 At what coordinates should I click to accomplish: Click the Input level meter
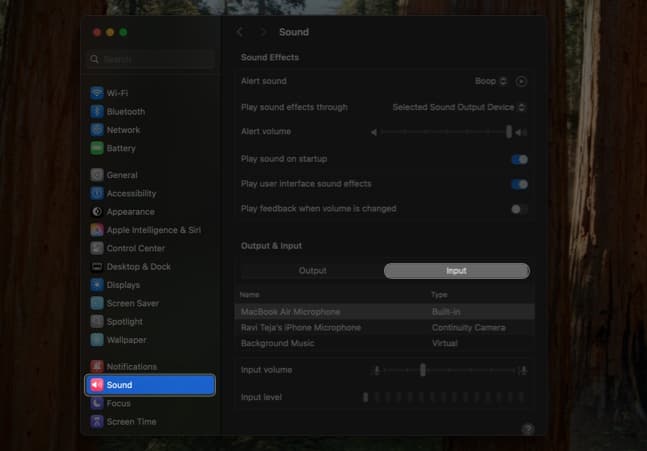444,397
